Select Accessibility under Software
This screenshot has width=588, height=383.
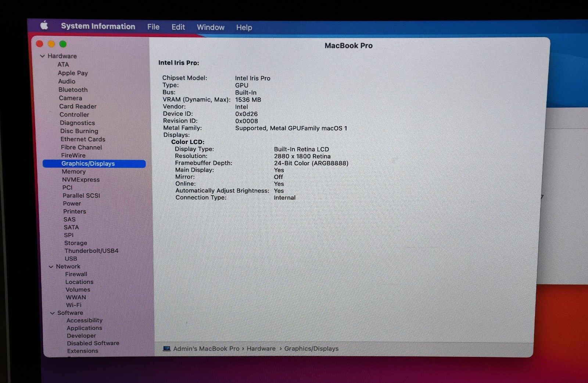[85, 321]
